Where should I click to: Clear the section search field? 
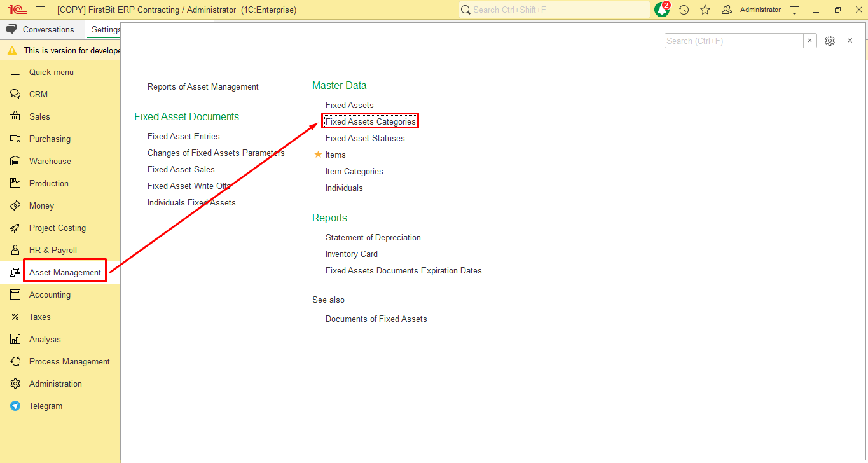[x=809, y=41]
